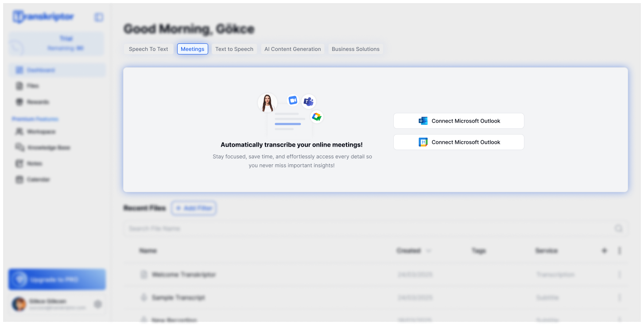Click the Tags column header

pos(479,251)
